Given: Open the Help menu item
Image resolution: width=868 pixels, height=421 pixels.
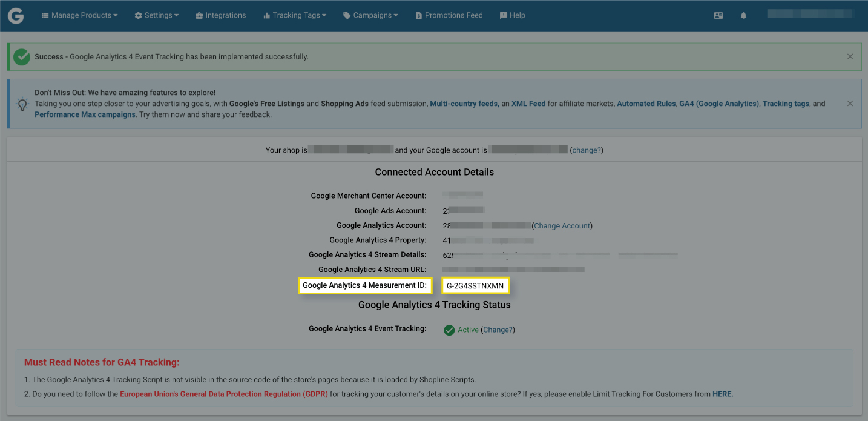Looking at the screenshot, I should click(x=512, y=15).
